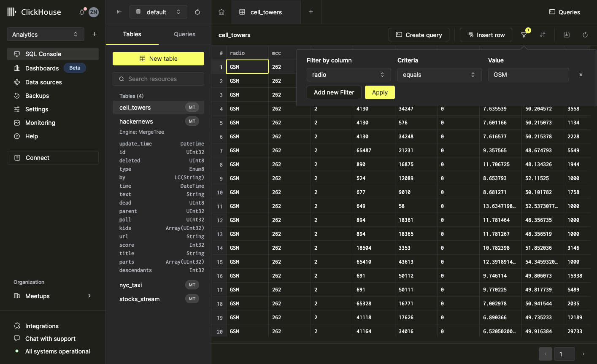Choose a column in the radio filter dropdown
This screenshot has height=364, width=597.
click(x=348, y=75)
